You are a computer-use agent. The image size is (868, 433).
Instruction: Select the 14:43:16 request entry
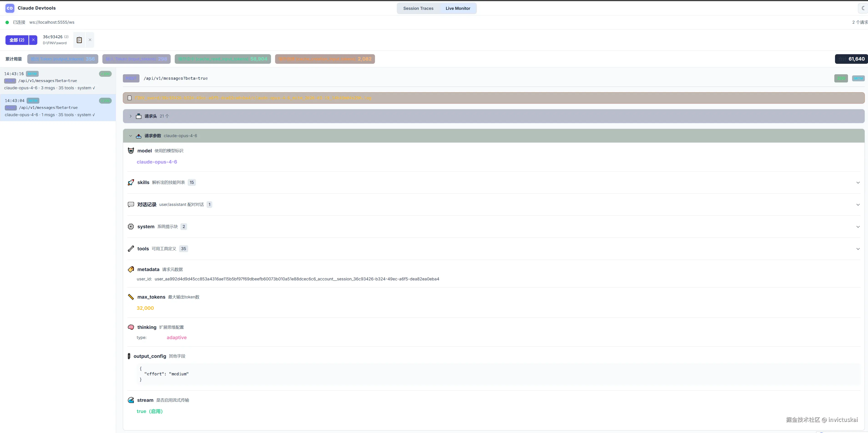coord(57,81)
